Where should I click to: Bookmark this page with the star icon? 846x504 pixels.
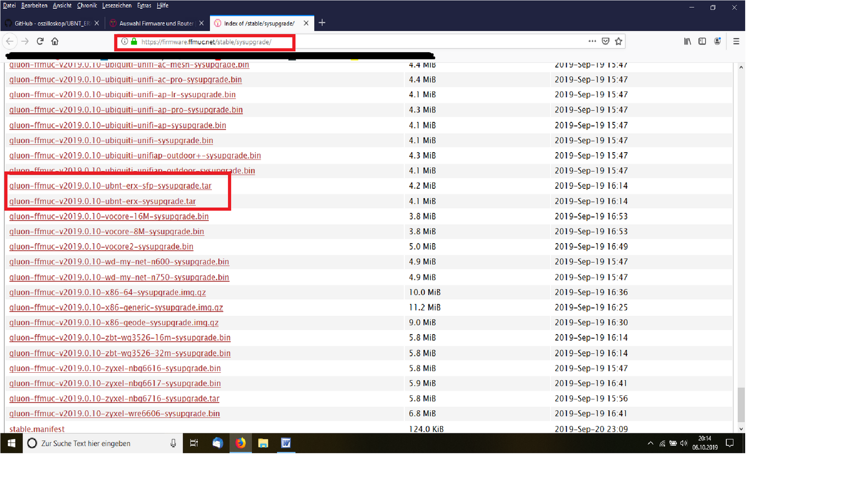coord(618,41)
